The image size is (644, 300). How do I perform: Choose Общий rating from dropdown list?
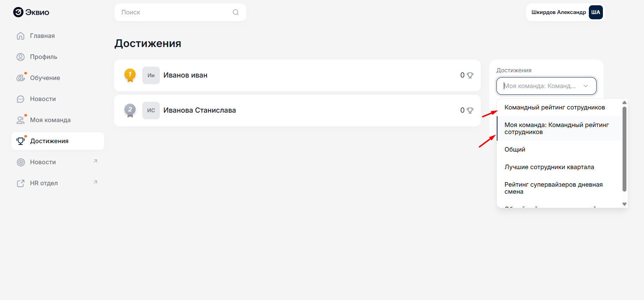[515, 149]
